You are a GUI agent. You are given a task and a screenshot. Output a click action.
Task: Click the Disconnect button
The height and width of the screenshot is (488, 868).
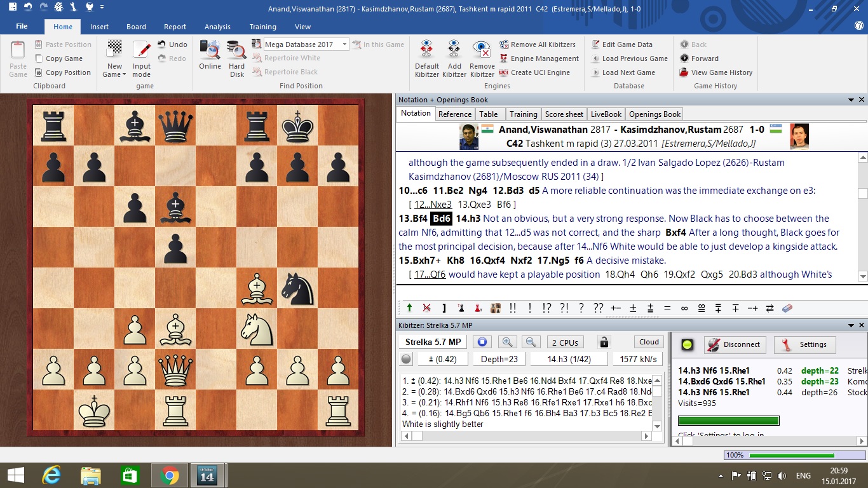[x=735, y=344]
